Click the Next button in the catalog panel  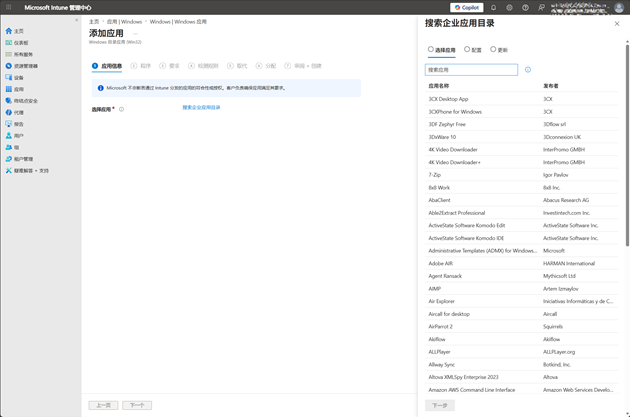point(440,405)
